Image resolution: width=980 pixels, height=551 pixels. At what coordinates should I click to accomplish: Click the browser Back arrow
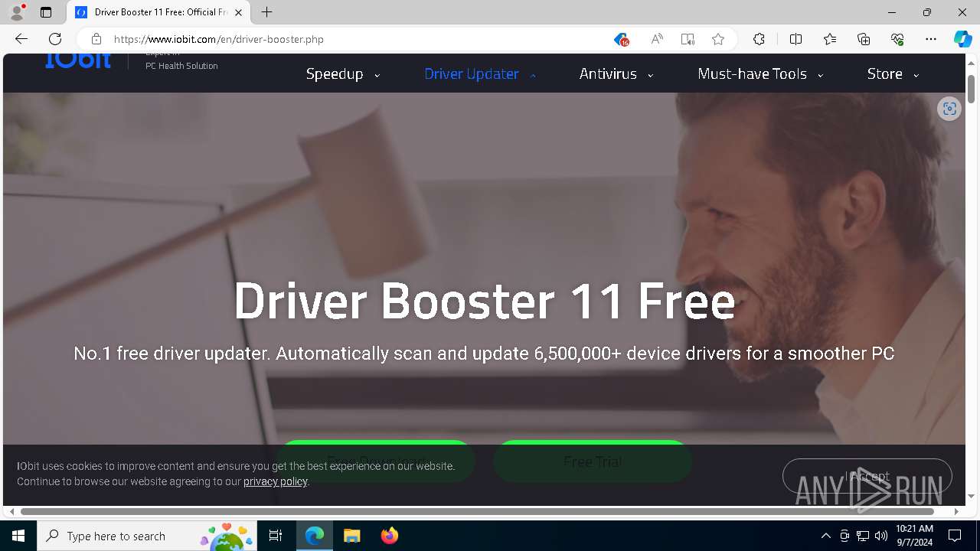(21, 39)
